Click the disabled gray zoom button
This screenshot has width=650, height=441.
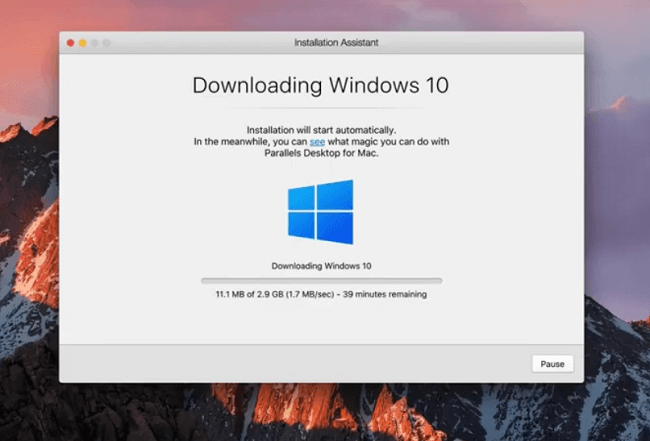pyautogui.click(x=95, y=43)
